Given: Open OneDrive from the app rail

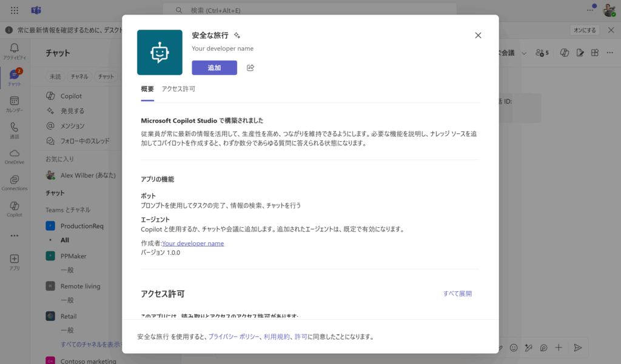Looking at the screenshot, I should pyautogui.click(x=15, y=156).
